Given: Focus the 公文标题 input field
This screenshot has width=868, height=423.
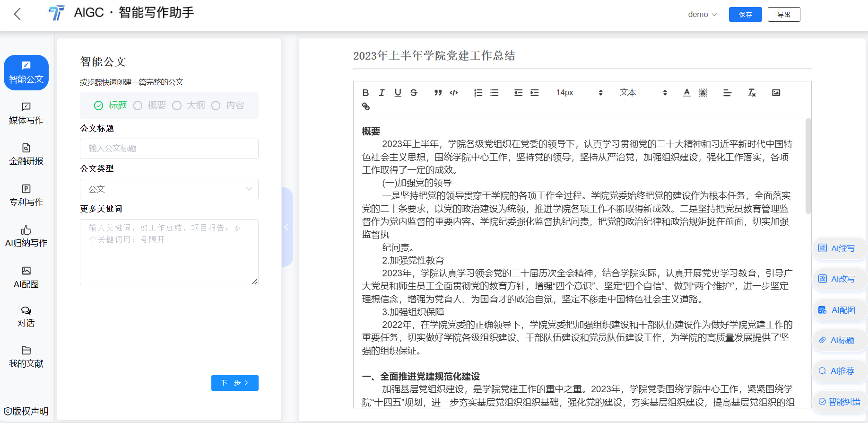Looking at the screenshot, I should 169,149.
